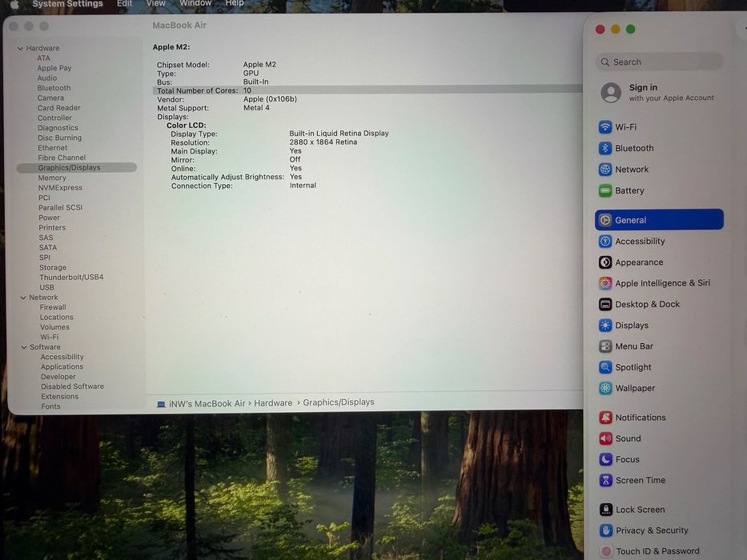747x560 pixels.
Task: Collapse the Hardware section in System Information
Action: (x=20, y=48)
